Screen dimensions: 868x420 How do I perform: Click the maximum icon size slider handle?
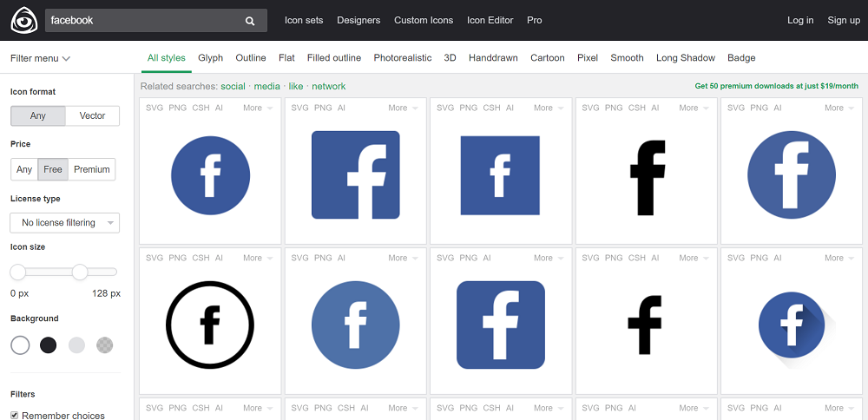(x=80, y=272)
